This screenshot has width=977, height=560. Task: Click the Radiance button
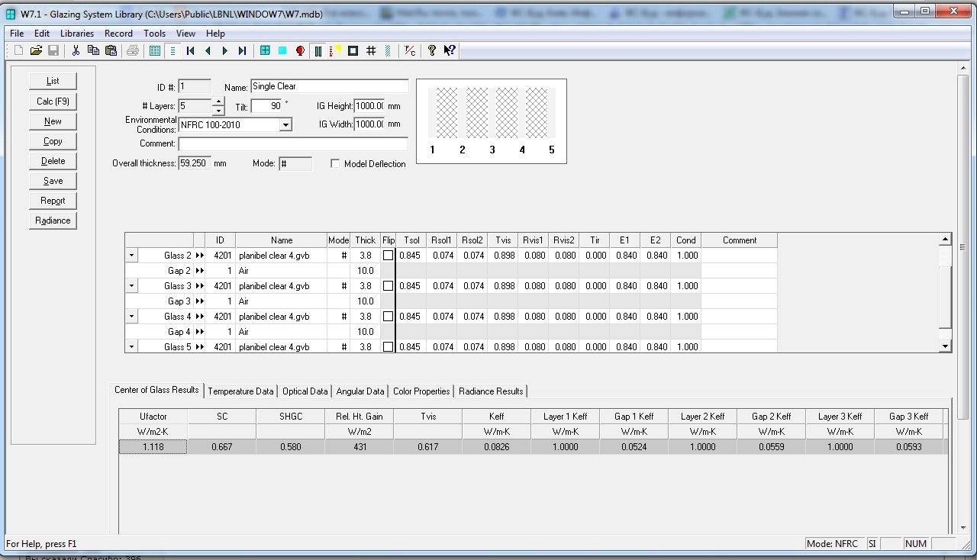[53, 220]
